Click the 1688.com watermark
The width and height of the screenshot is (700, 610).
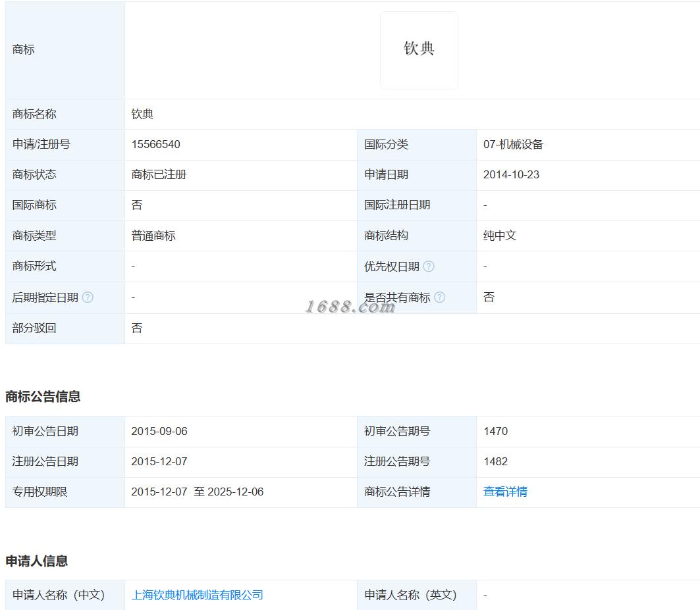click(350, 307)
